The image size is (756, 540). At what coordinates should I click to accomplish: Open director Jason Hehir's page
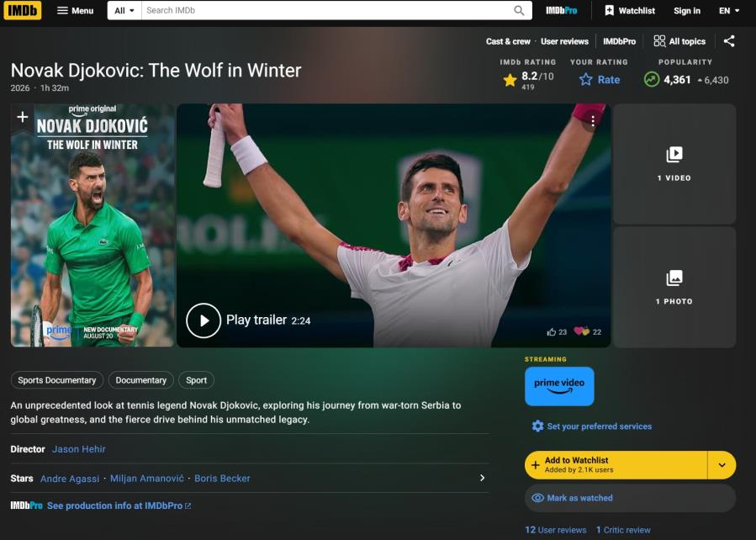(x=78, y=449)
